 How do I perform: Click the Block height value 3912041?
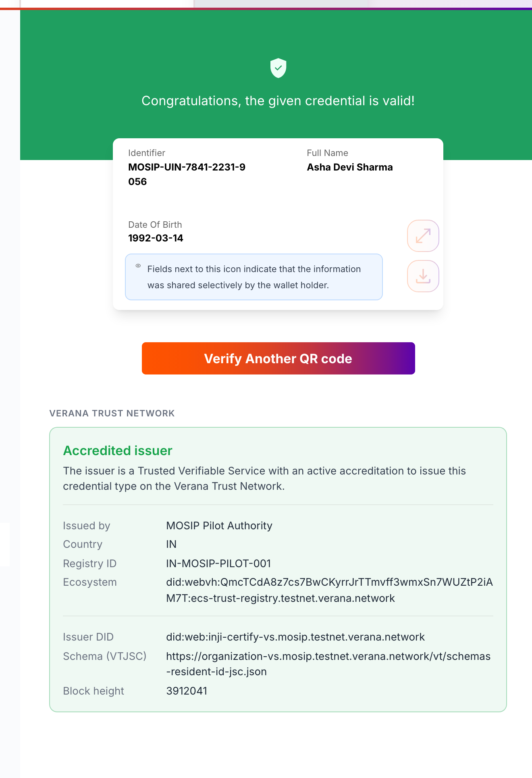187,691
